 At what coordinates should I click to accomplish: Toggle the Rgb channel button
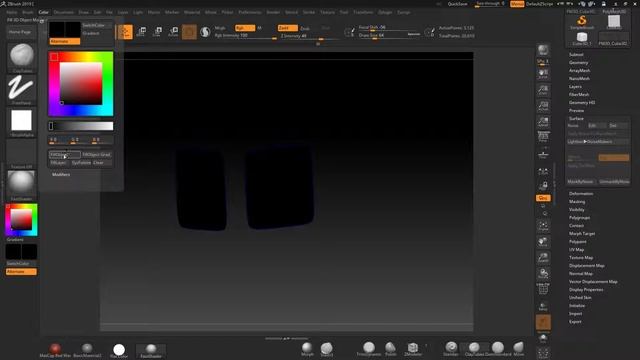pyautogui.click(x=245, y=28)
